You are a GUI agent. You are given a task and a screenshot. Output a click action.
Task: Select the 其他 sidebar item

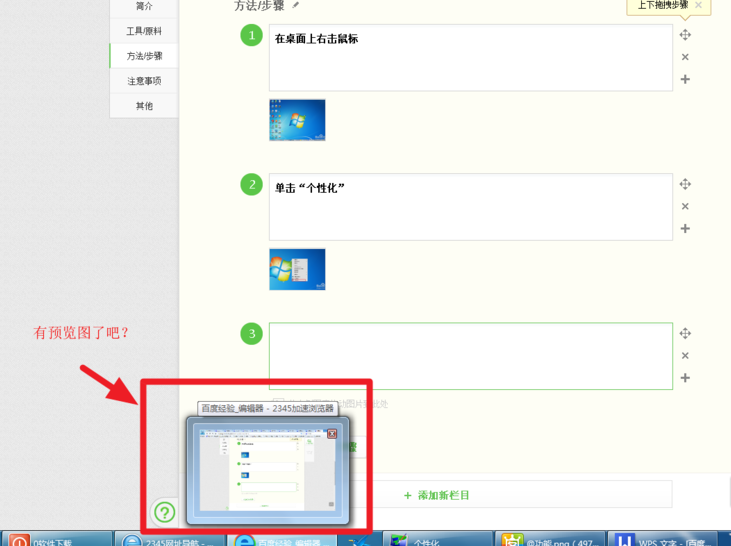tap(144, 106)
